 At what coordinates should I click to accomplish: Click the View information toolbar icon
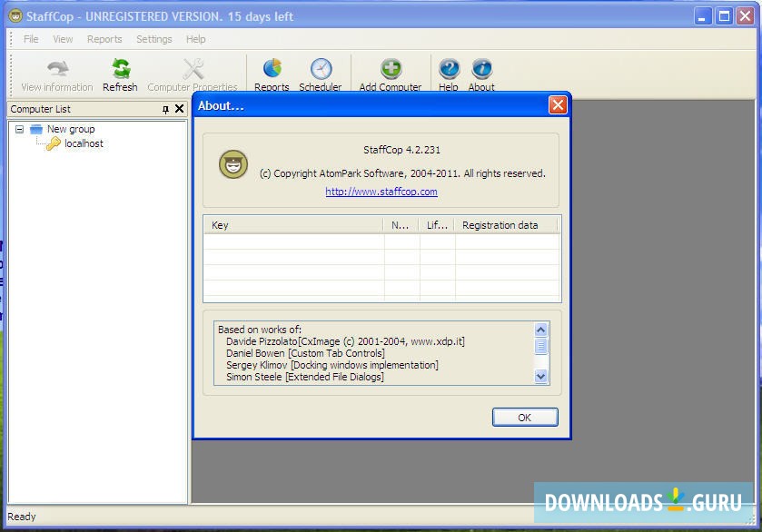(58, 68)
